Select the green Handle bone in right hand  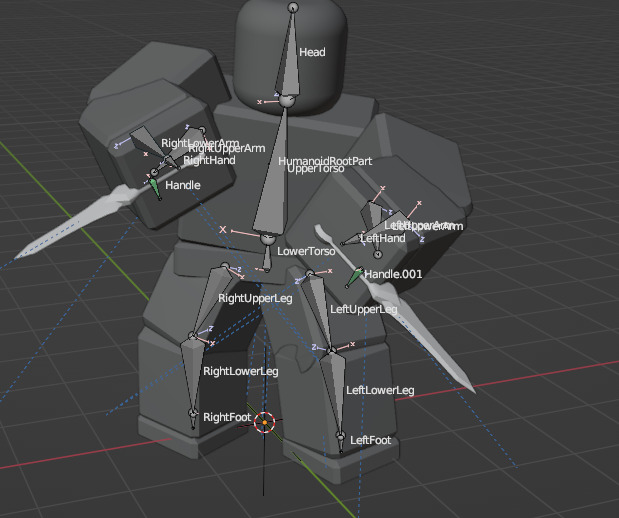pos(155,188)
